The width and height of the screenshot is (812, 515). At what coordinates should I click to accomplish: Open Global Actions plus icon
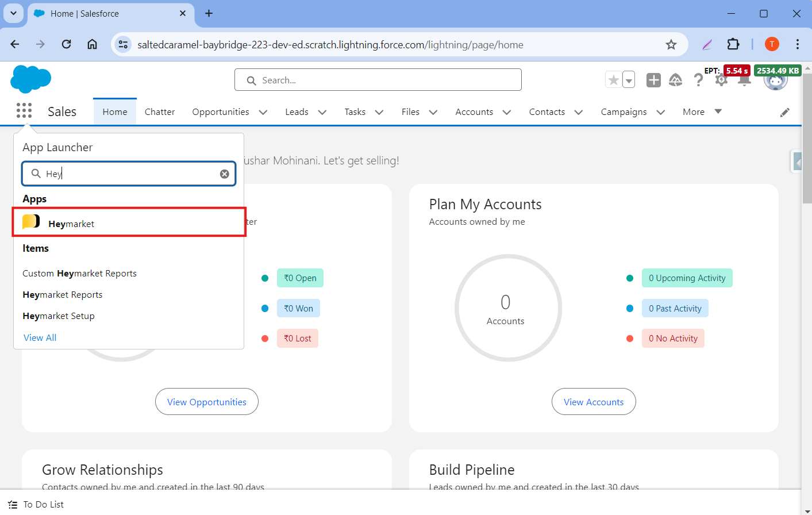(x=653, y=80)
